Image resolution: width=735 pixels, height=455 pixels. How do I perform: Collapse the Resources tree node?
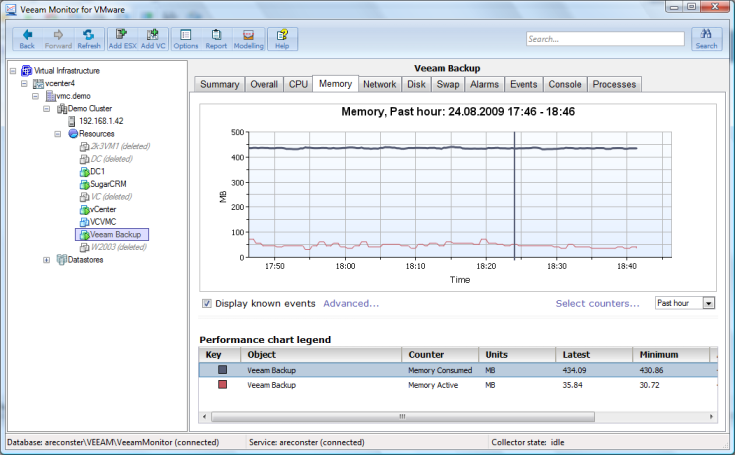(x=58, y=133)
